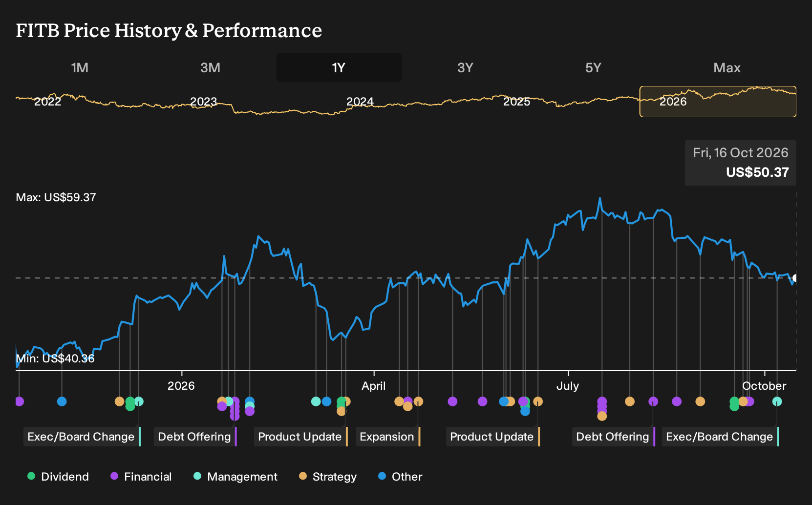Select the blue event dot nearest the chart's left edge
812x505 pixels.
pyautogui.click(x=62, y=401)
